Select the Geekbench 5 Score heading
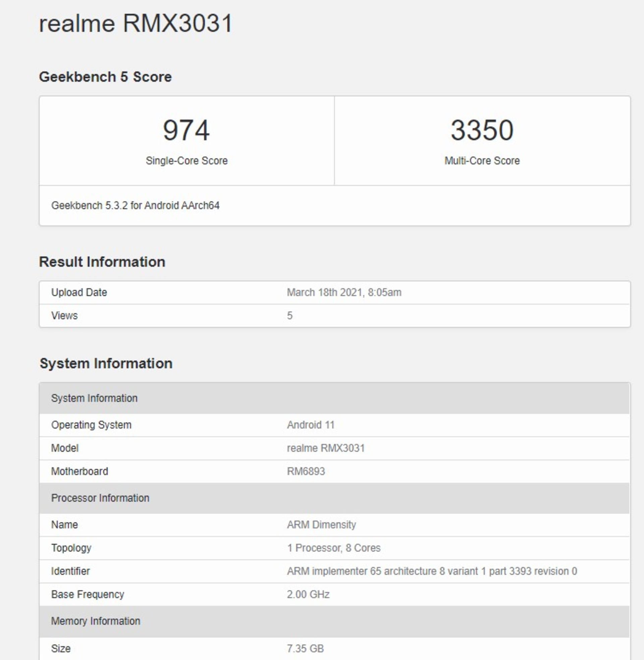Screen dimensions: 644x660 pos(106,77)
